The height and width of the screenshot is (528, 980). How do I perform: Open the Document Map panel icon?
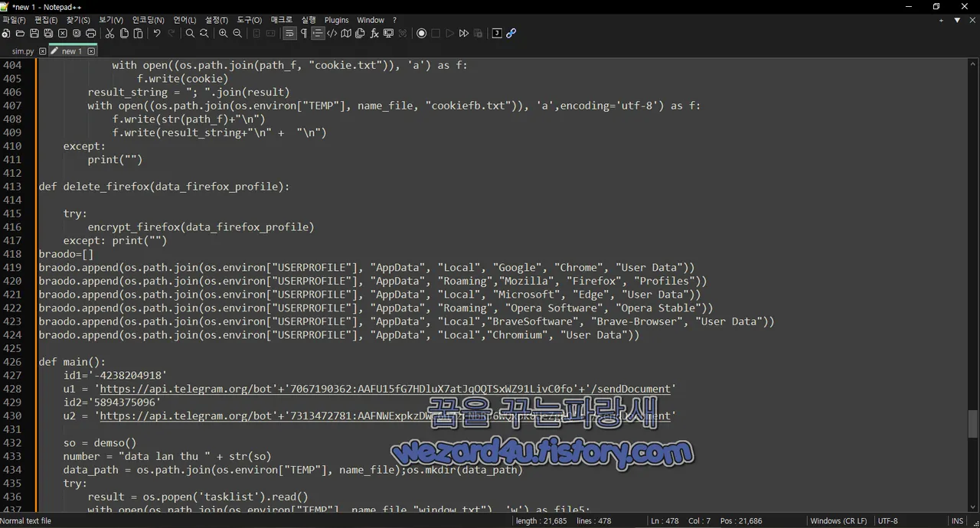tap(346, 34)
